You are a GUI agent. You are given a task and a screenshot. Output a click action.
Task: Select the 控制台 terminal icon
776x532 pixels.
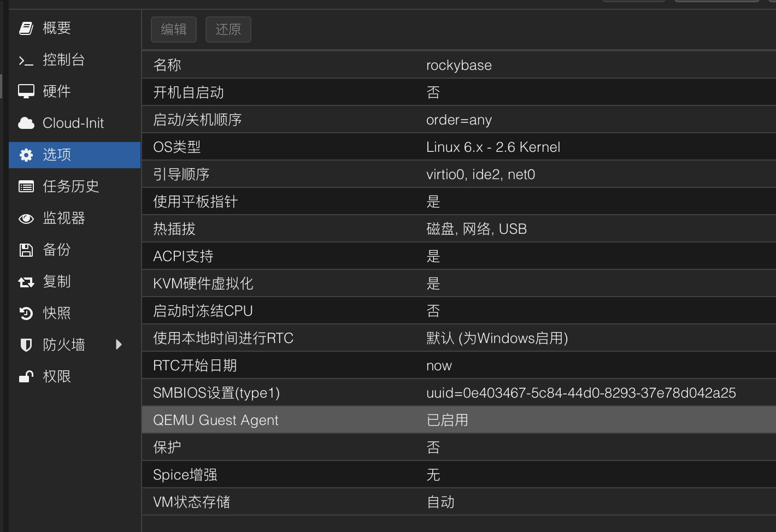coord(26,60)
